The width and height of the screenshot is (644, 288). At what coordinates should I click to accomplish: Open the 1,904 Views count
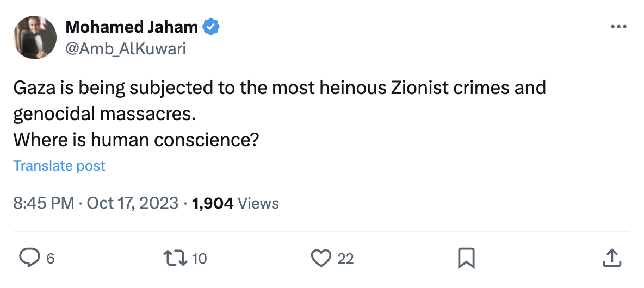pos(236,203)
